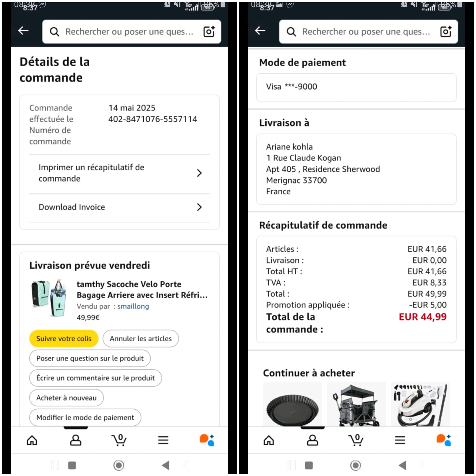The image size is (476, 476).
Task: Open shopping cart icon in left bottom bar
Action: tap(119, 440)
